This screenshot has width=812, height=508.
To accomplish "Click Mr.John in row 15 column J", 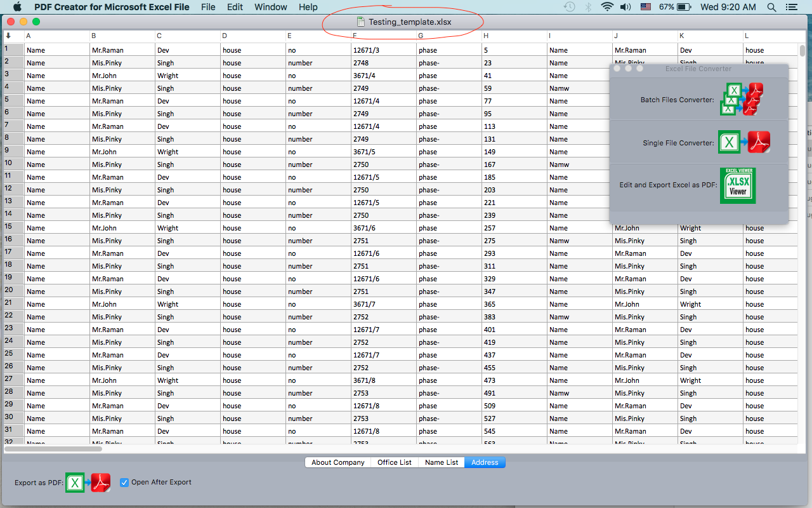I will [645, 228].
